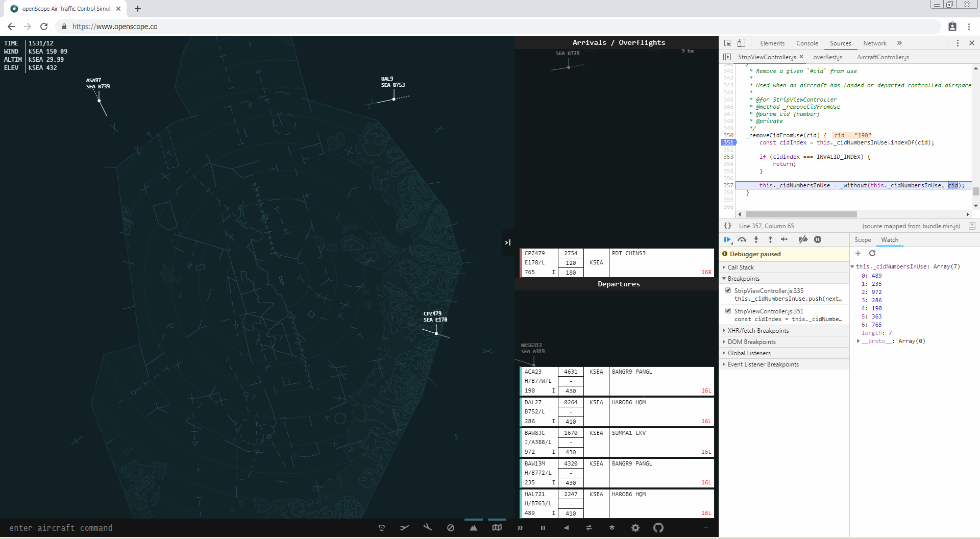The width and height of the screenshot is (980, 539).
Task: Toggle pause on exceptions icon
Action: (818, 239)
